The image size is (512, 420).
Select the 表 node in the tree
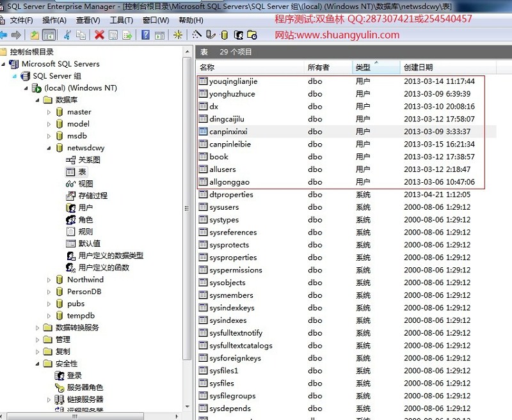82,172
